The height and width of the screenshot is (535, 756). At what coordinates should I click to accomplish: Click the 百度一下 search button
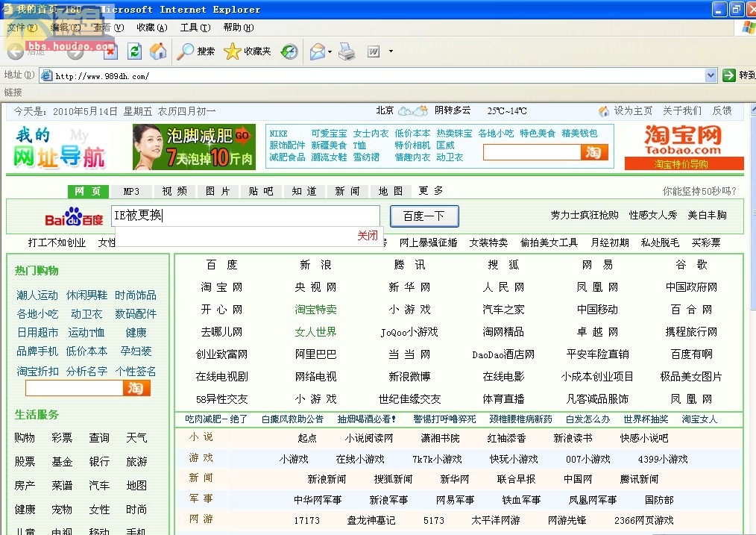click(424, 216)
